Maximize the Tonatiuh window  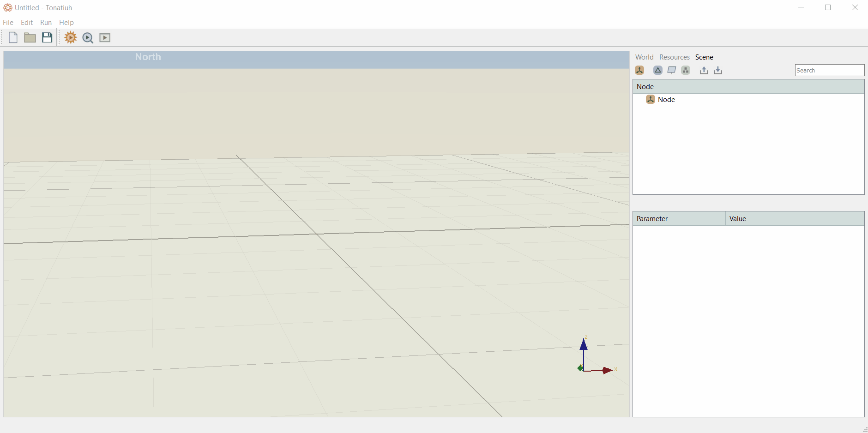828,7
